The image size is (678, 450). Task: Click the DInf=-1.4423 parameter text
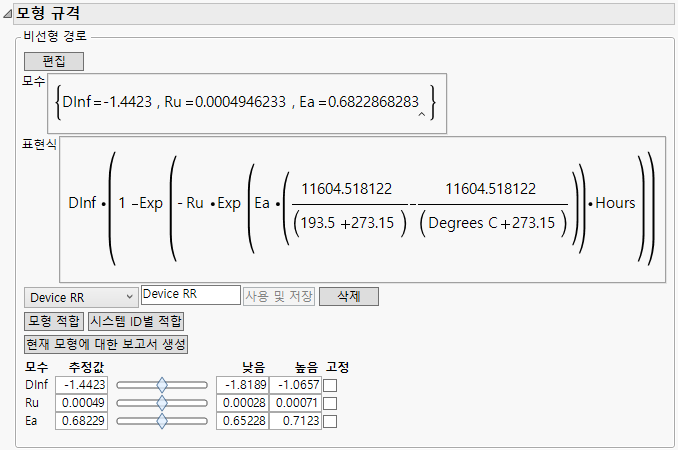tap(107, 102)
